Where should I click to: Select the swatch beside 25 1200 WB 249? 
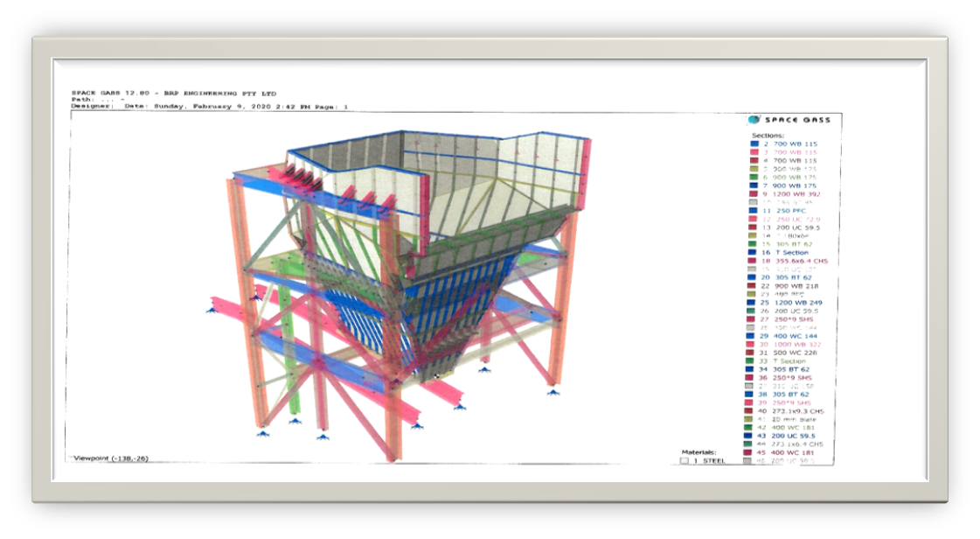754,303
